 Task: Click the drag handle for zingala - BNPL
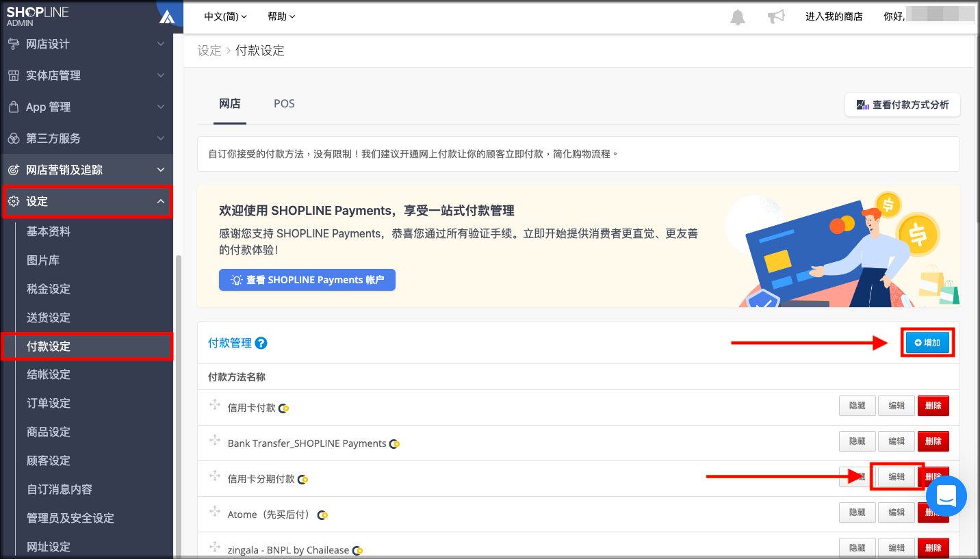[x=215, y=547]
